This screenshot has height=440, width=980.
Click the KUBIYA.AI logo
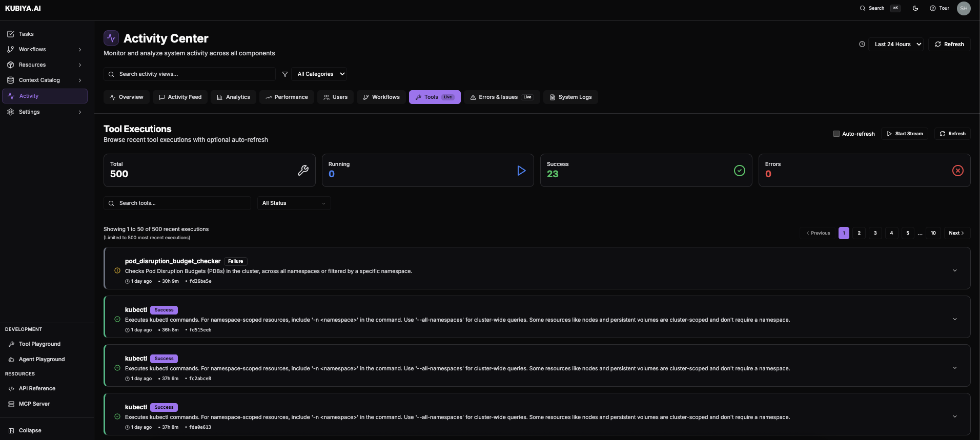click(x=23, y=8)
